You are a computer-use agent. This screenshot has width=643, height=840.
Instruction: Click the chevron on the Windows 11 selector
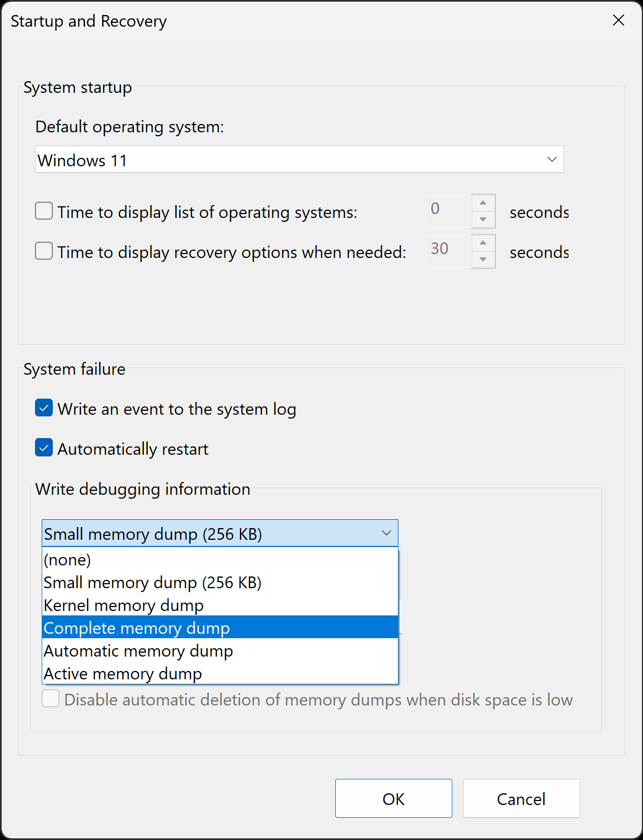[x=552, y=160]
